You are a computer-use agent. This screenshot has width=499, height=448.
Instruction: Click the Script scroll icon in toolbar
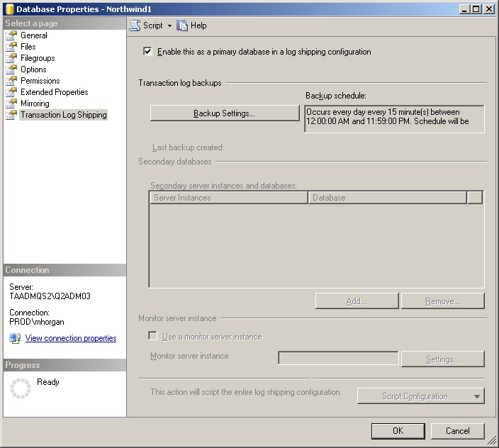(x=135, y=26)
